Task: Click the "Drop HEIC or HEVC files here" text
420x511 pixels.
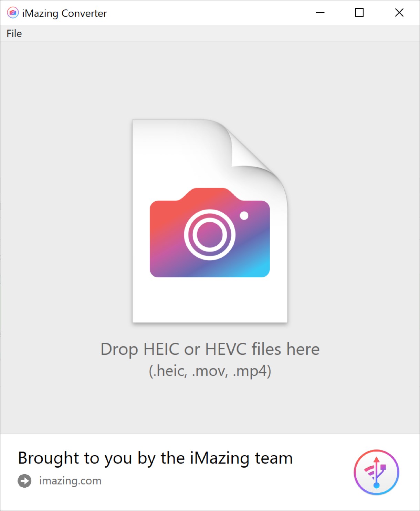Action: point(210,349)
